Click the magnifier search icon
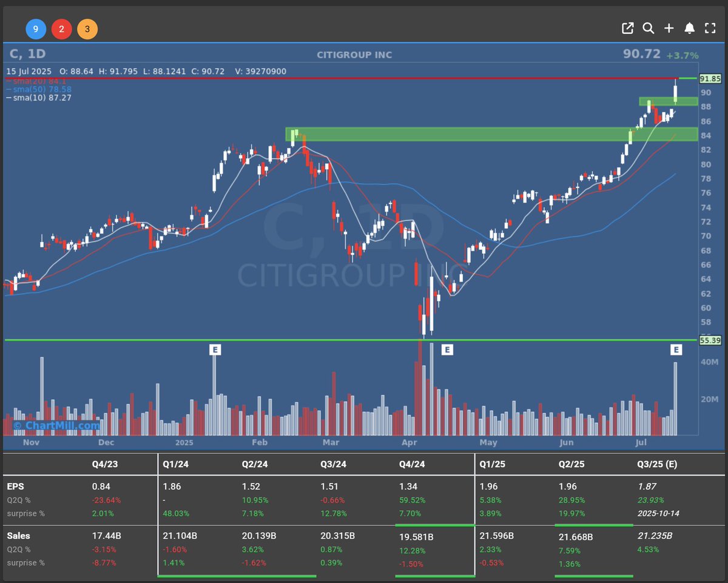728x583 pixels. 648,28
